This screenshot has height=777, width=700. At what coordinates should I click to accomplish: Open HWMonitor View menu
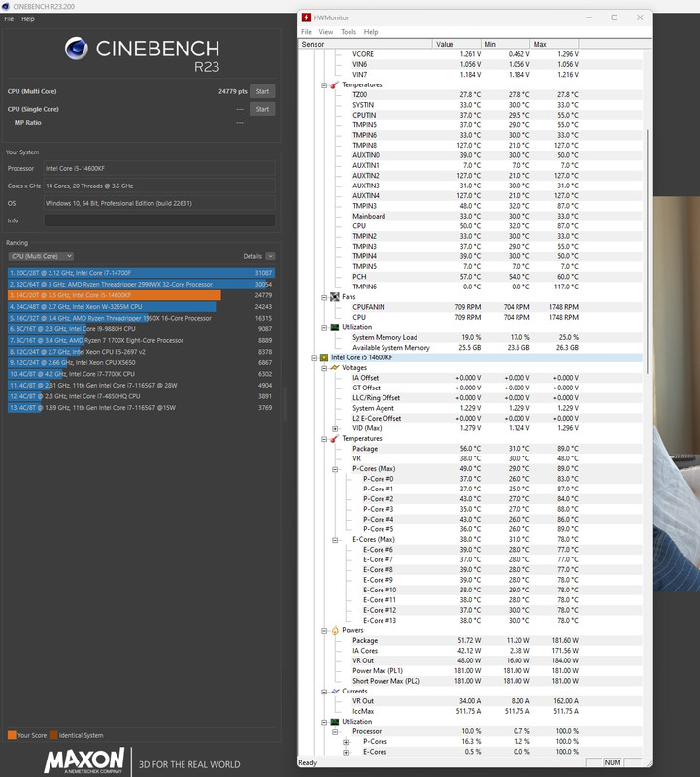(325, 32)
